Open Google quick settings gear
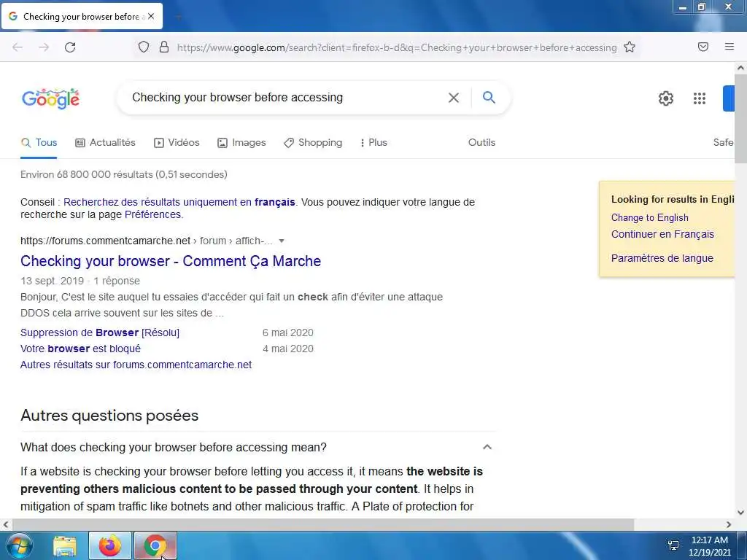The width and height of the screenshot is (747, 560). 665,98
